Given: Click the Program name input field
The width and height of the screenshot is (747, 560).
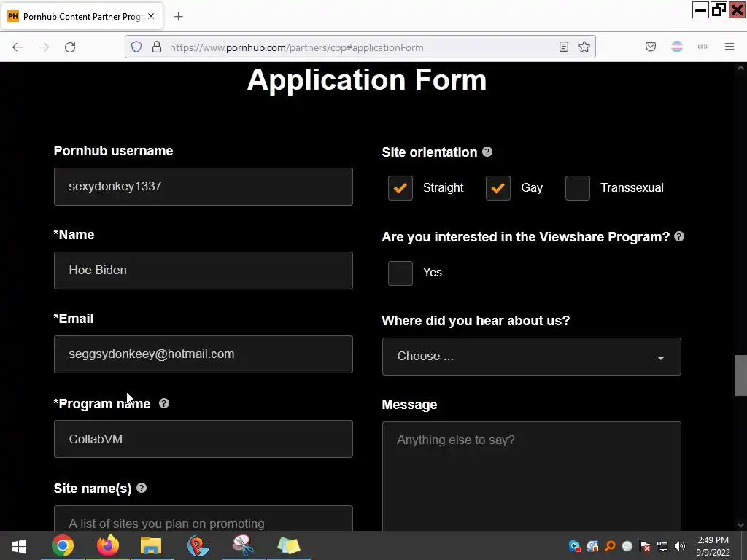Looking at the screenshot, I should pyautogui.click(x=204, y=439).
